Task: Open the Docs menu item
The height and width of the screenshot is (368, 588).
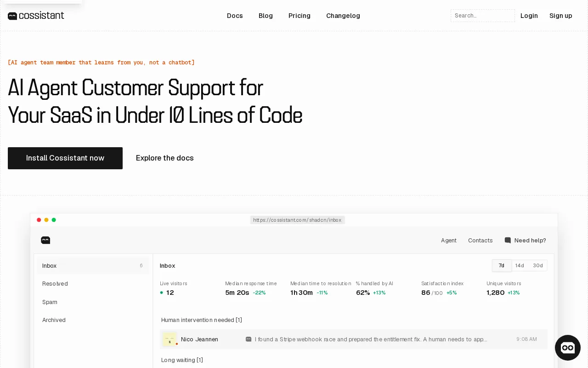Action: (x=235, y=16)
